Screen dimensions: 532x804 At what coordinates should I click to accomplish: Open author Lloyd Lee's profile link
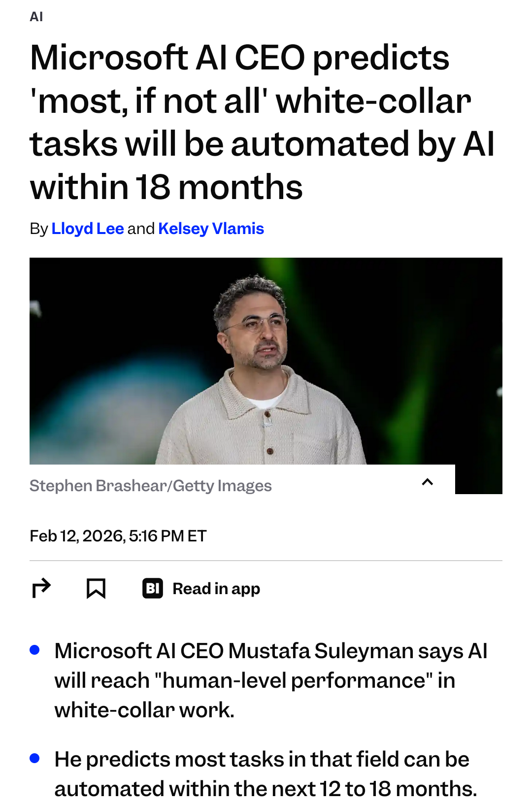(88, 229)
